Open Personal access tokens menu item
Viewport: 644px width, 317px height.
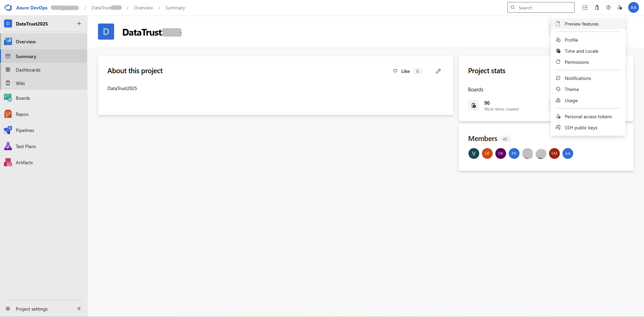pos(588,117)
